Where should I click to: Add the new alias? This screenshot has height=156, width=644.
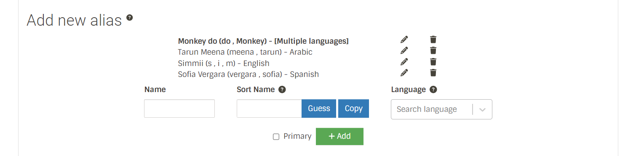coord(339,136)
